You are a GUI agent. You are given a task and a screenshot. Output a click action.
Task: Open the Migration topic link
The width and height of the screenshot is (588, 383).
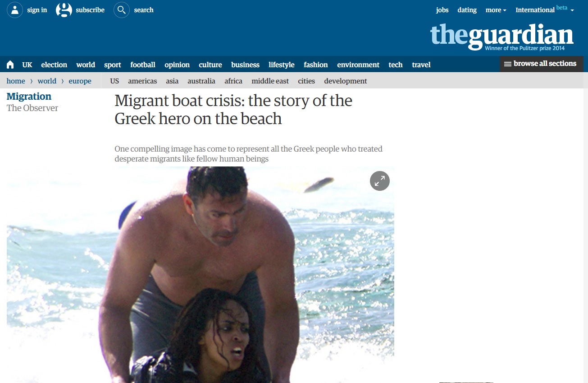29,96
